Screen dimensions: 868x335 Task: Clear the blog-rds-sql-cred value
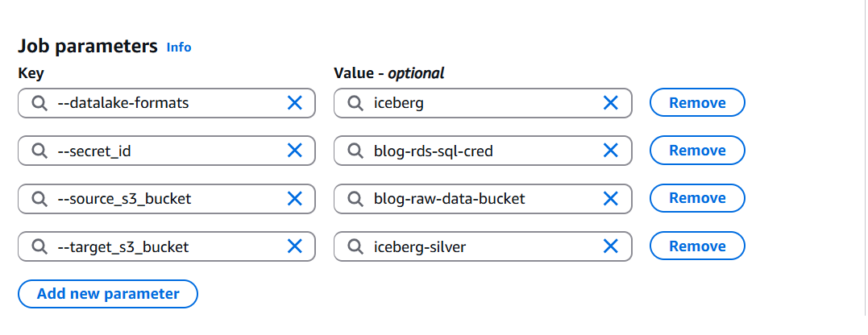coord(611,151)
